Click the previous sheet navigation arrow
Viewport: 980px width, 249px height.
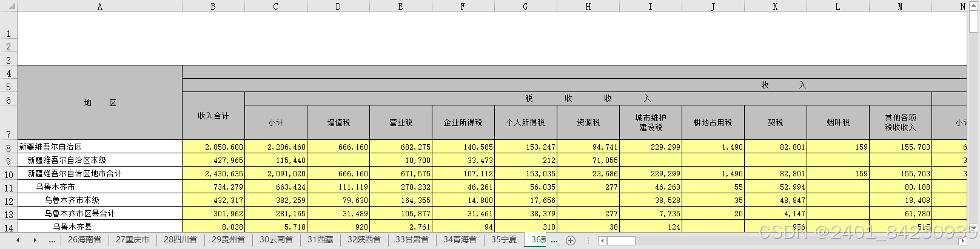[18, 241]
